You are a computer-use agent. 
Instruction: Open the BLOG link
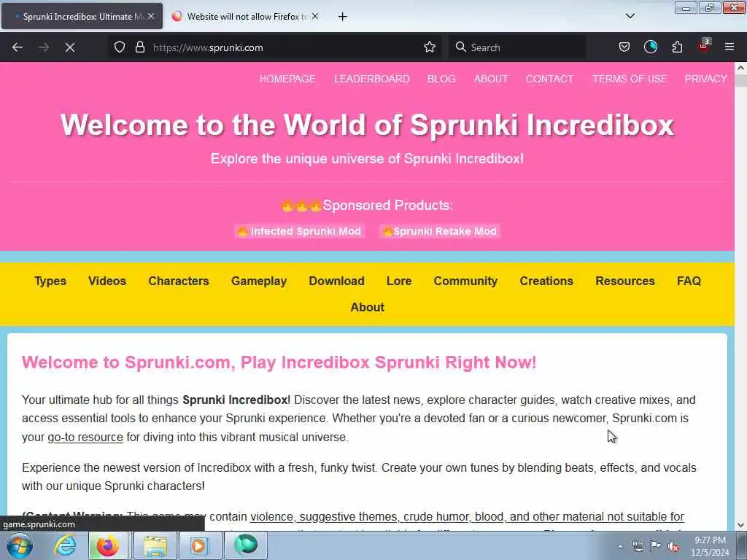441,79
